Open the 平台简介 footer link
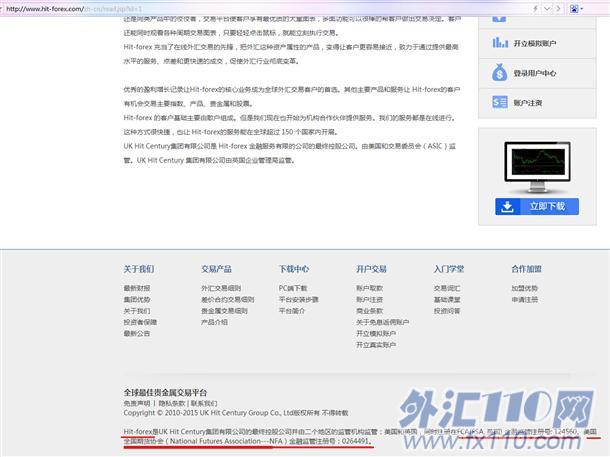This screenshot has width=610, height=457. pos(292,311)
